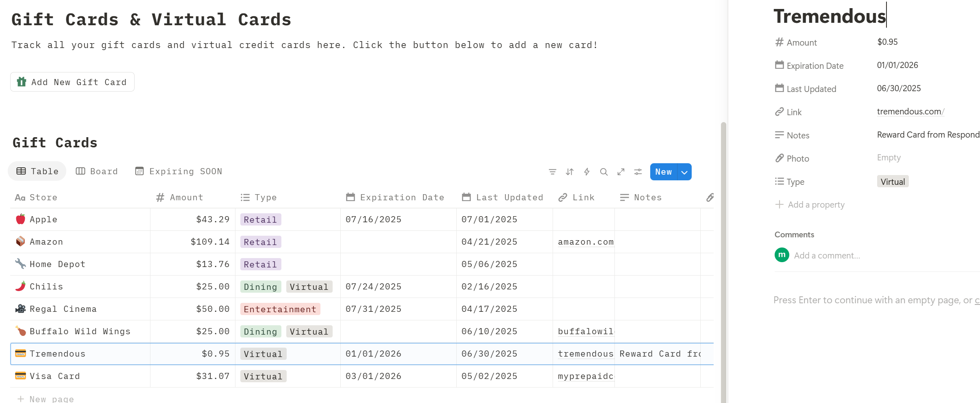The height and width of the screenshot is (403, 980).
Task: Switch to the Table view tab
Action: [x=37, y=171]
